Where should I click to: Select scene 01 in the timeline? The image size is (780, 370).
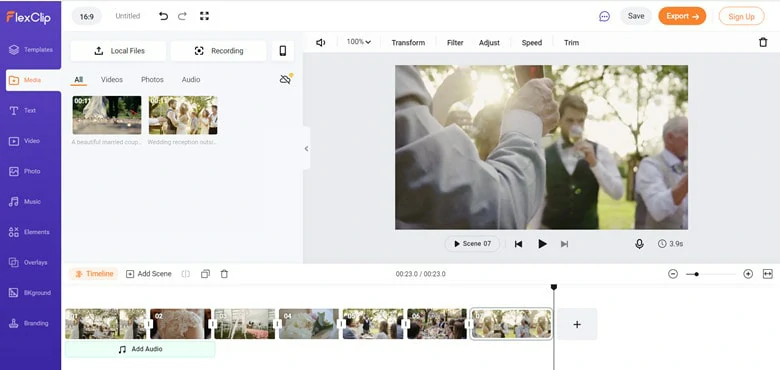pyautogui.click(x=105, y=324)
